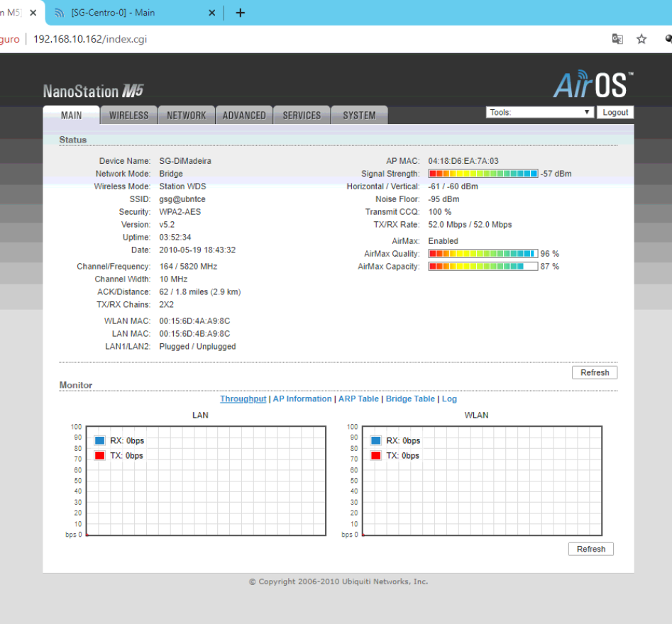Click the Version value v5.2

(167, 225)
